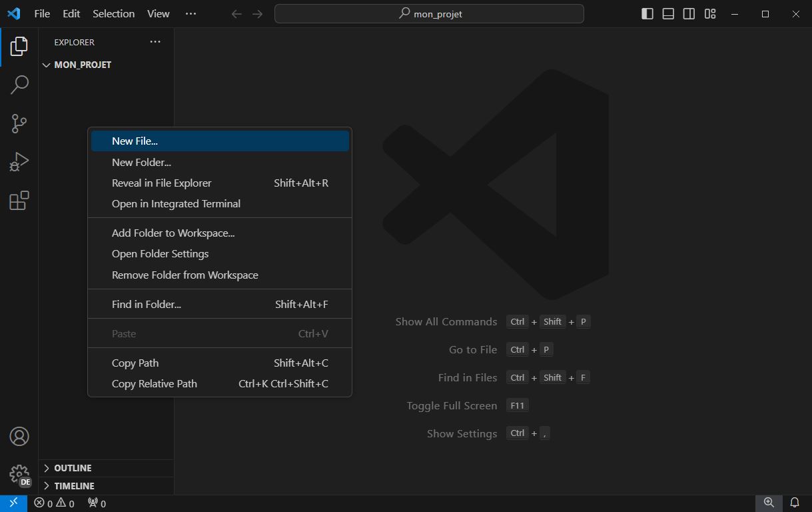The height and width of the screenshot is (512, 812).
Task: Click Copy Relative Path menu entry
Action: 155,384
